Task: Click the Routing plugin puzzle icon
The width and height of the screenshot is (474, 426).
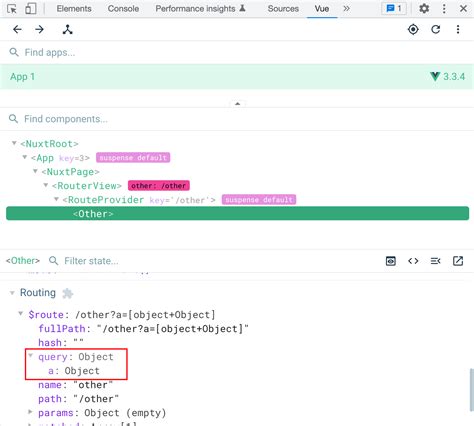Action: [68, 293]
